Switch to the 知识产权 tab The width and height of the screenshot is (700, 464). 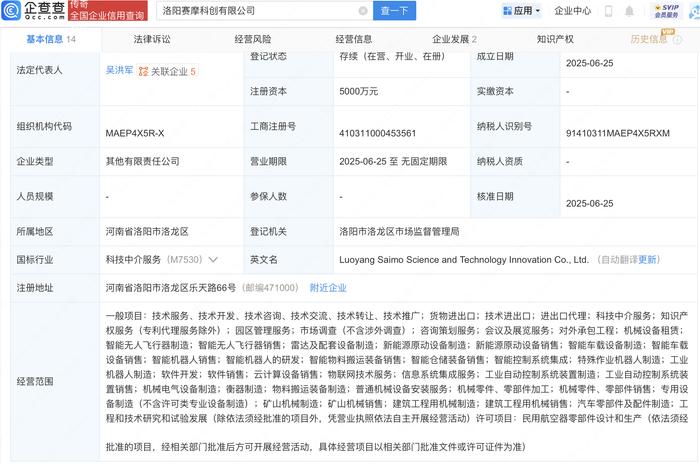click(x=555, y=39)
